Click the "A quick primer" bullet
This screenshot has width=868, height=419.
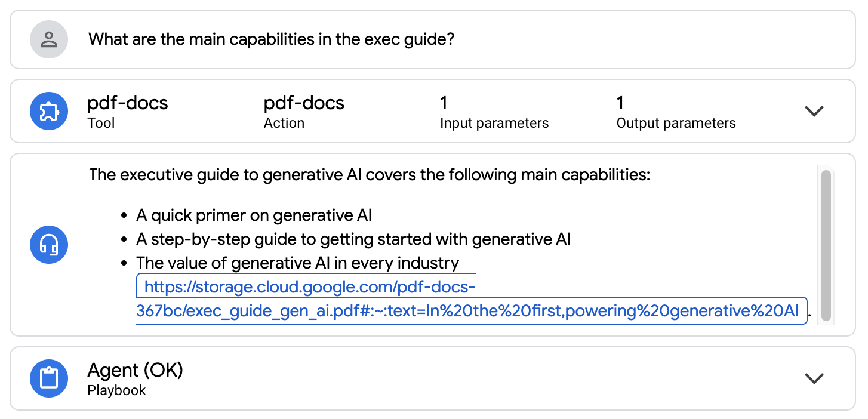point(254,215)
